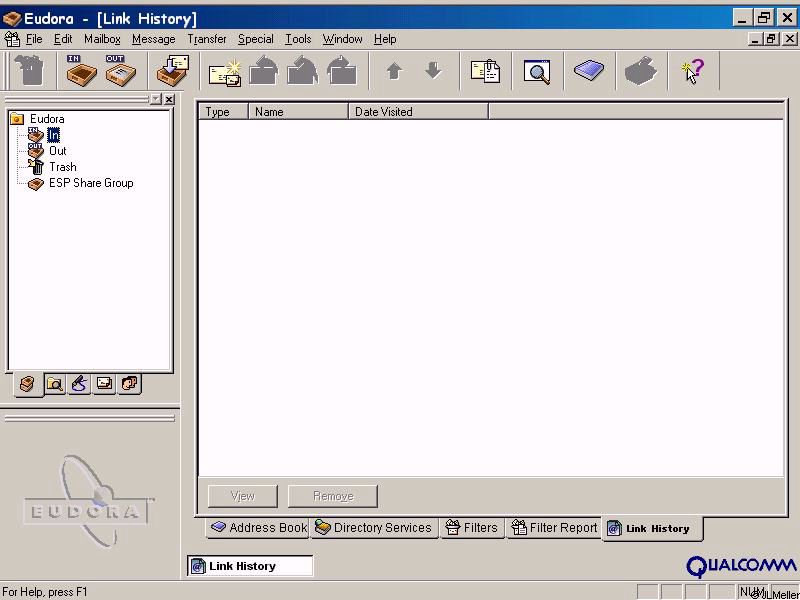This screenshot has width=800, height=600.
Task: Open the Mailbox menu
Action: tap(102, 39)
